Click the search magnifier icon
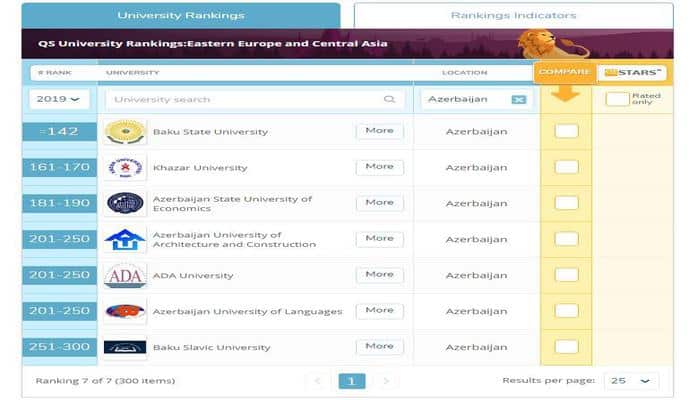This screenshot has width=698, height=400. click(x=389, y=100)
